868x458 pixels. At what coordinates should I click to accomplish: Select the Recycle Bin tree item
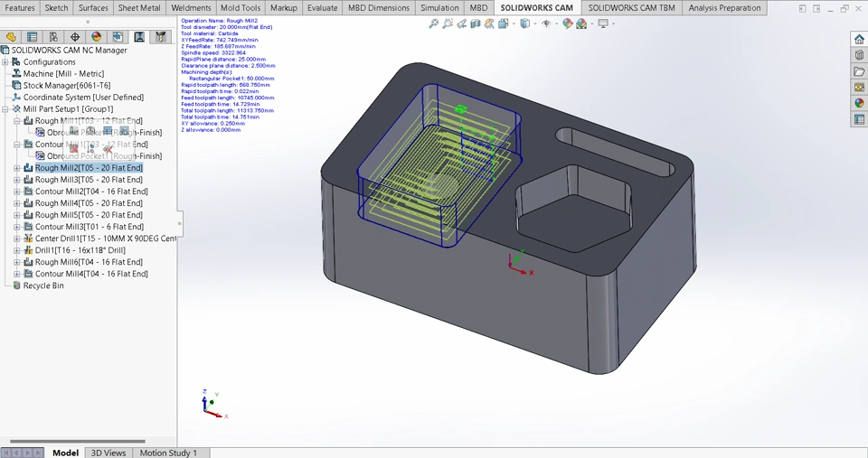pos(43,285)
